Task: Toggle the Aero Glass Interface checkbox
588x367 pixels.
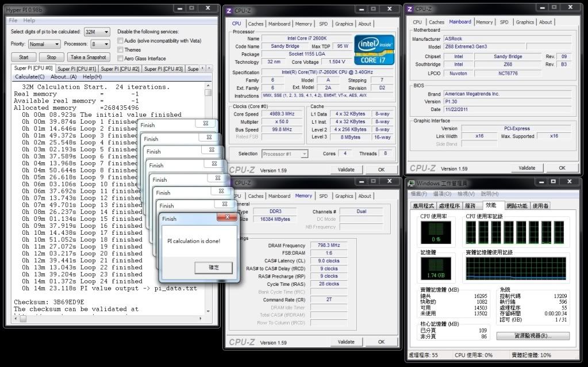Action: point(120,59)
